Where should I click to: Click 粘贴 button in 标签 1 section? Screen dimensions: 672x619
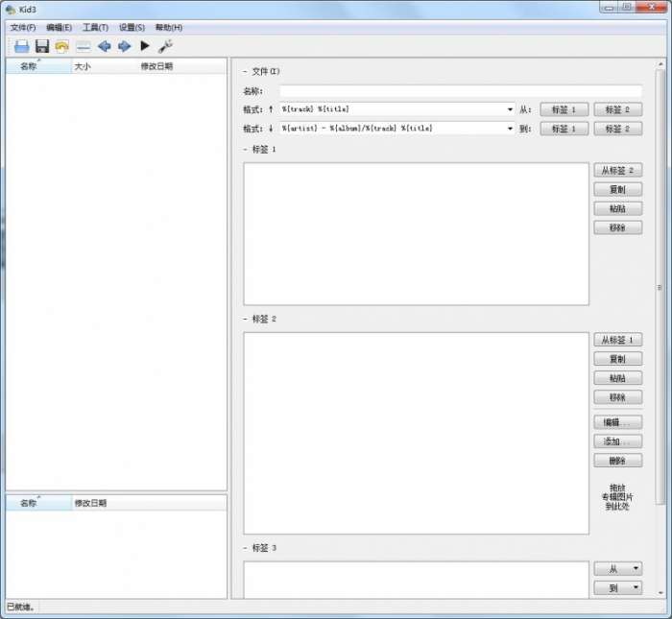618,208
